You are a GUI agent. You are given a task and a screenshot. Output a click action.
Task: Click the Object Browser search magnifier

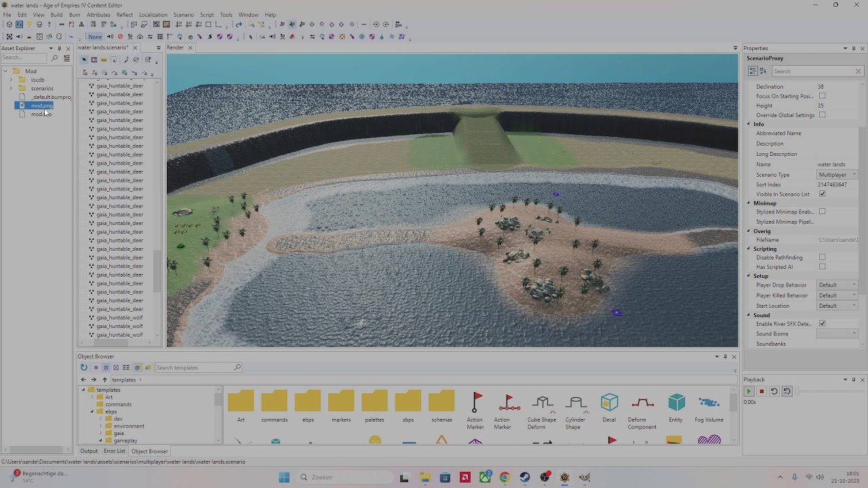coord(237,367)
